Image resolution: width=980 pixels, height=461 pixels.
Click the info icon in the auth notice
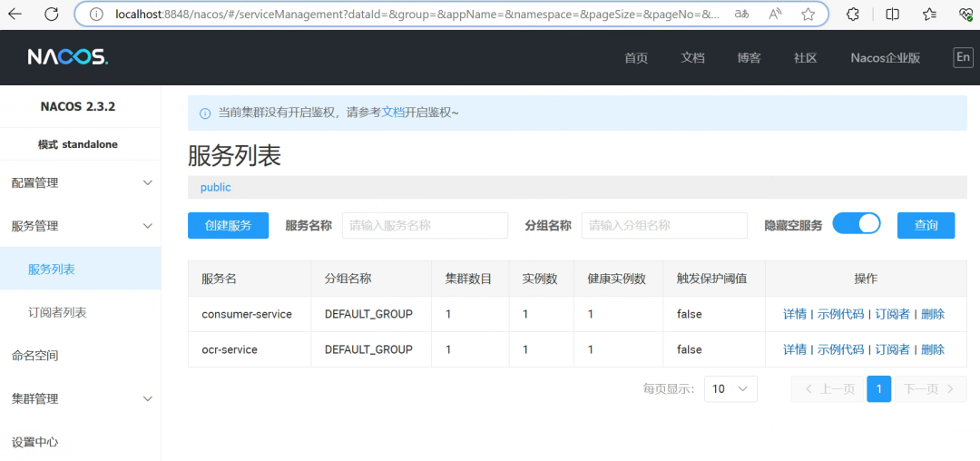tap(204, 113)
